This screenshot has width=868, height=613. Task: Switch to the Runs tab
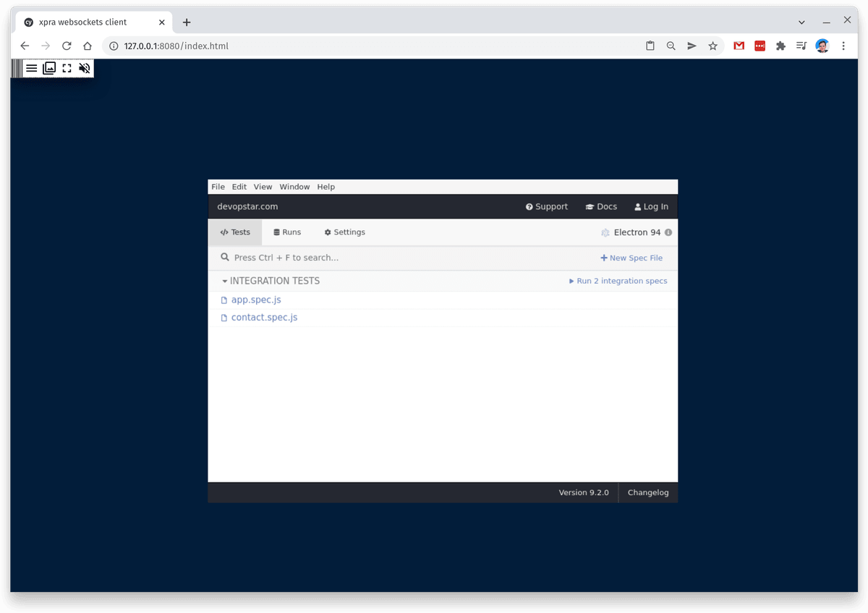coord(287,232)
